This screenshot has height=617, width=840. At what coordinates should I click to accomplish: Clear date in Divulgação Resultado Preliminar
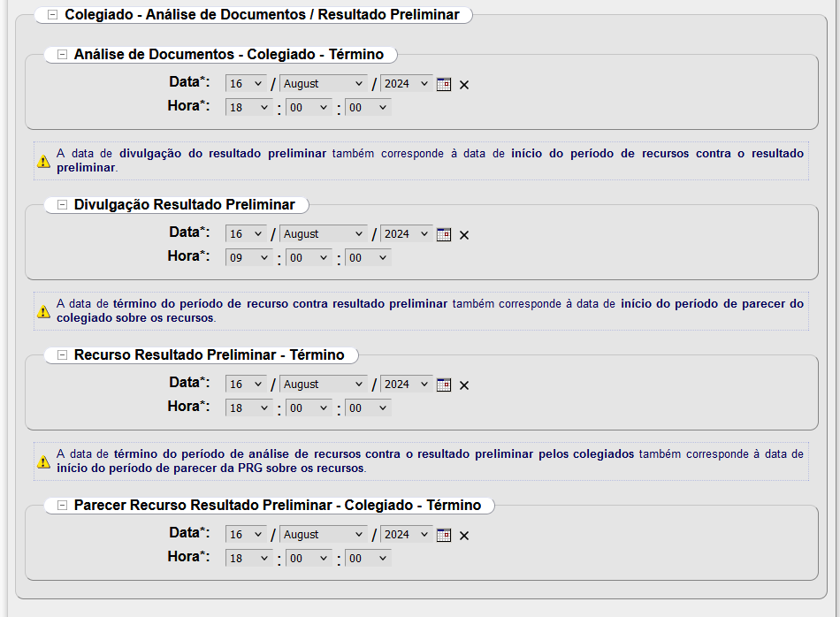coord(464,235)
